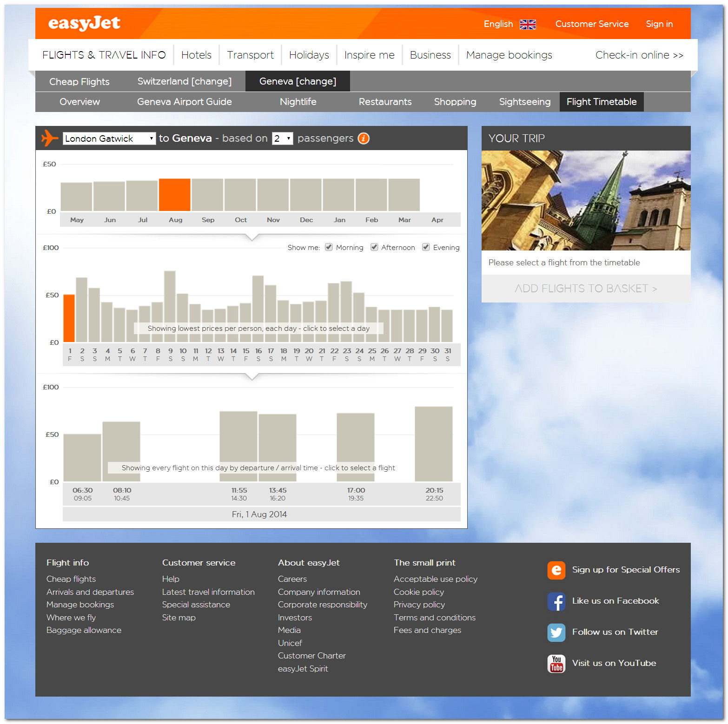Click the Twitter bird icon
Image resolution: width=728 pixels, height=724 pixels.
click(556, 632)
